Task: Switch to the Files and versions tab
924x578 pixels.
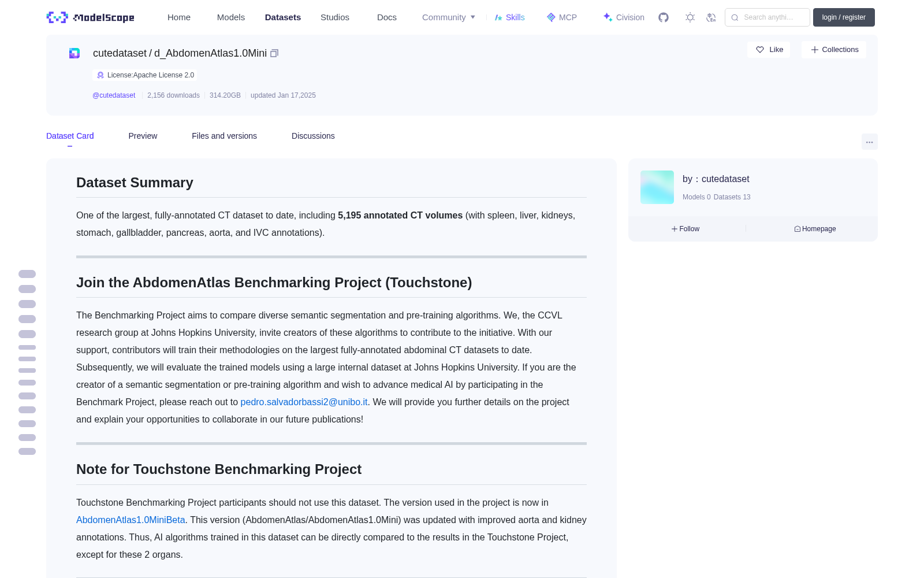Action: [224, 136]
